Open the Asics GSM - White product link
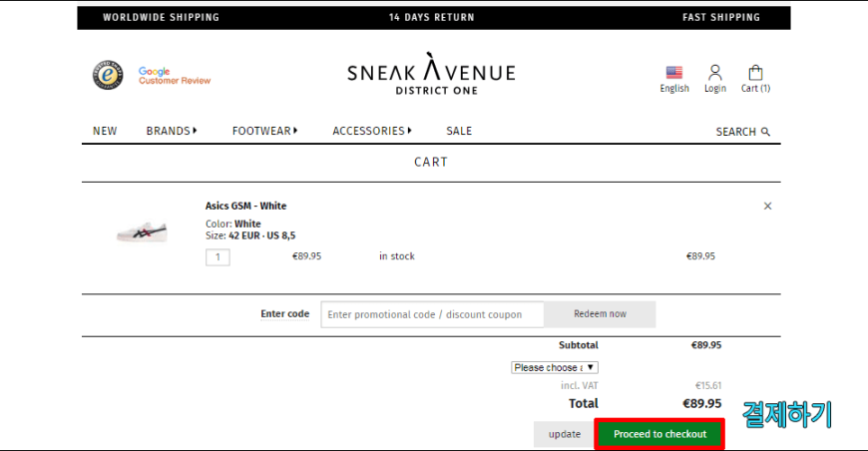The width and height of the screenshot is (868, 451). pyautogui.click(x=245, y=206)
